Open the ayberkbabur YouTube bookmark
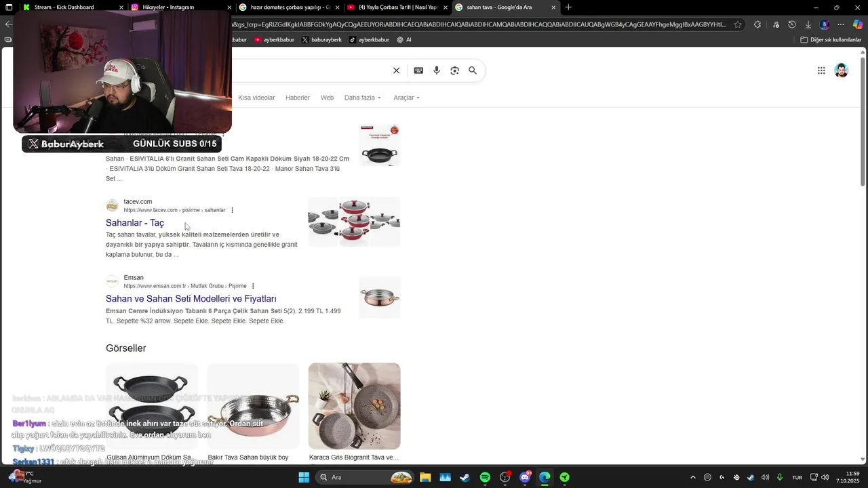This screenshot has height=488, width=868. pyautogui.click(x=274, y=39)
